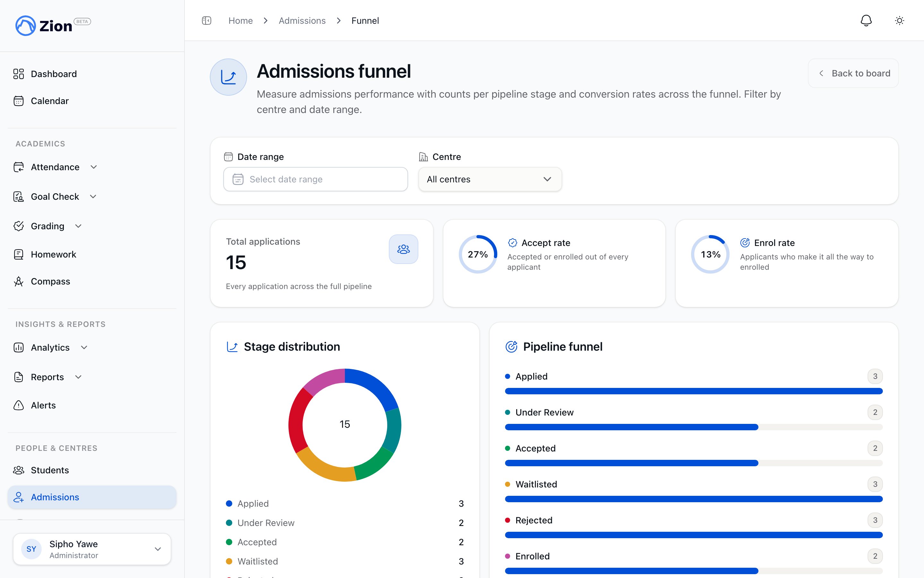Click the Centre building icon
The image size is (924, 578).
point(423,157)
